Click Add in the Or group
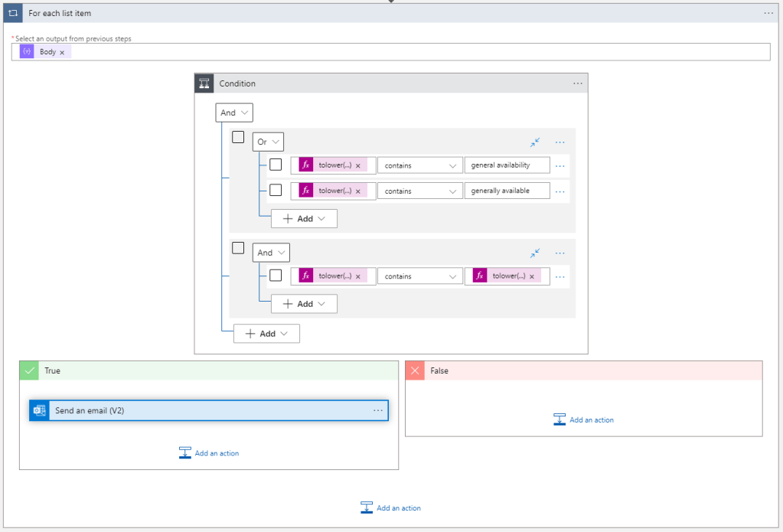The height and width of the screenshot is (532, 783). pos(304,218)
